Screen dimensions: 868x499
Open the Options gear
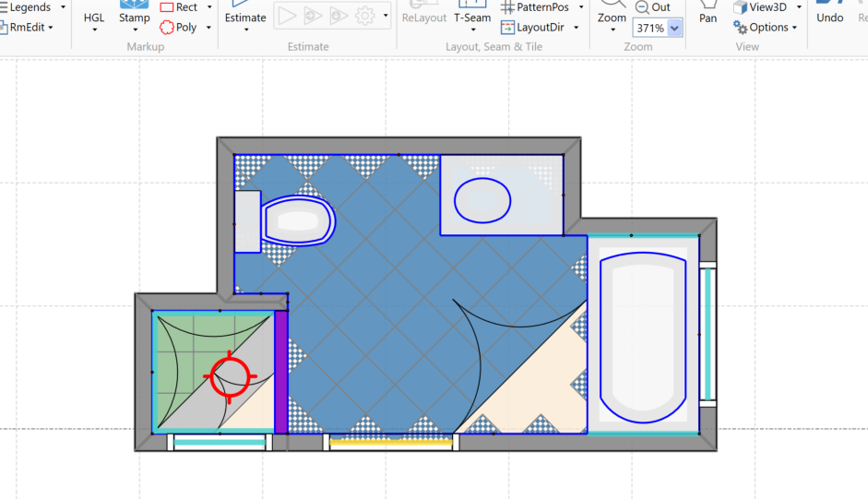pyautogui.click(x=762, y=28)
